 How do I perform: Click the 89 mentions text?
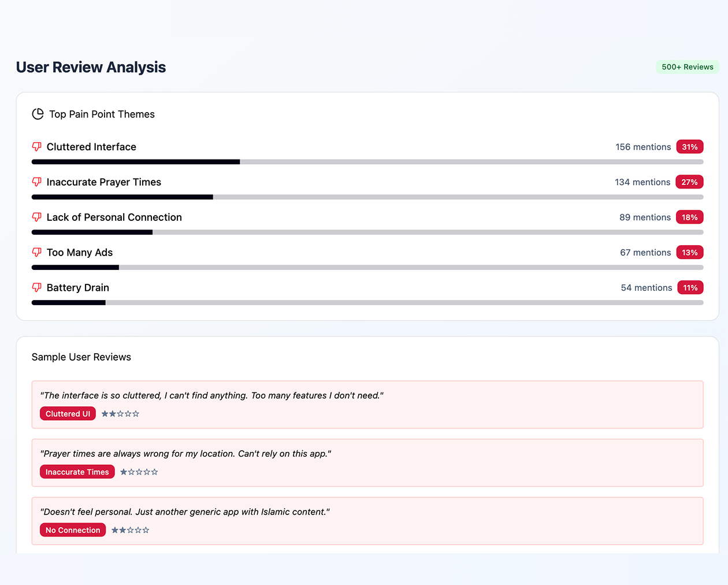(645, 217)
